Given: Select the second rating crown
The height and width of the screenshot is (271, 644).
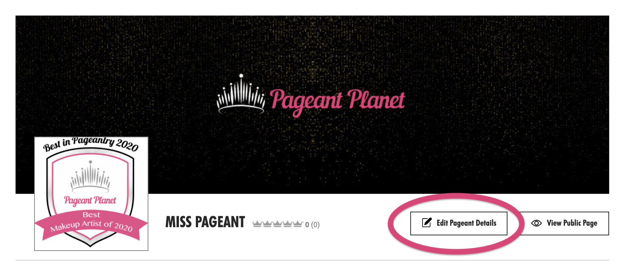Looking at the screenshot, I should click(267, 224).
